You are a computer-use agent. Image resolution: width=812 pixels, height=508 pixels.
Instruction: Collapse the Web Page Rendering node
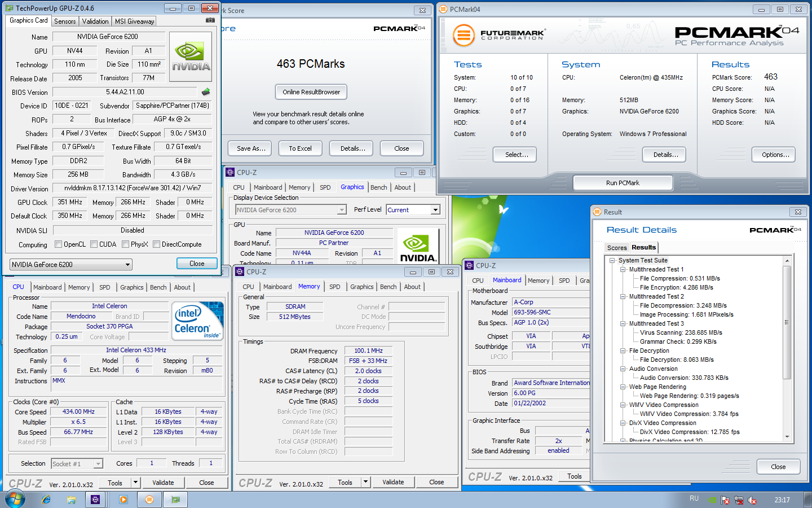click(623, 387)
